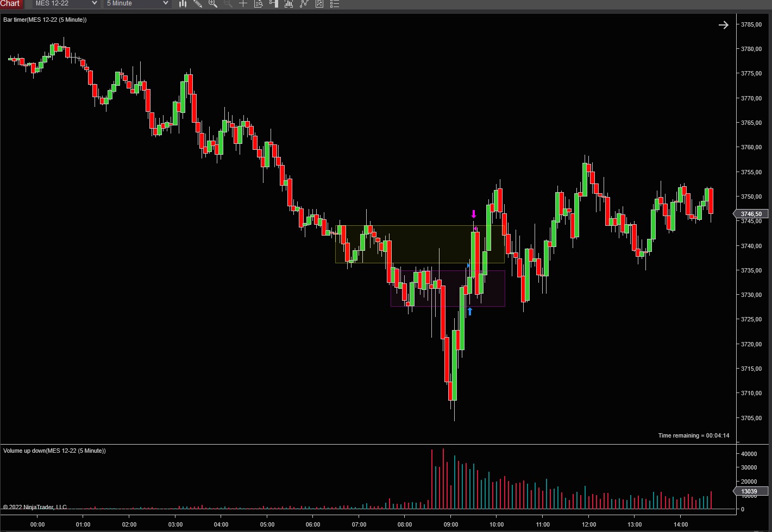
Task: Click the Volume up down indicator label
Action: click(54, 451)
